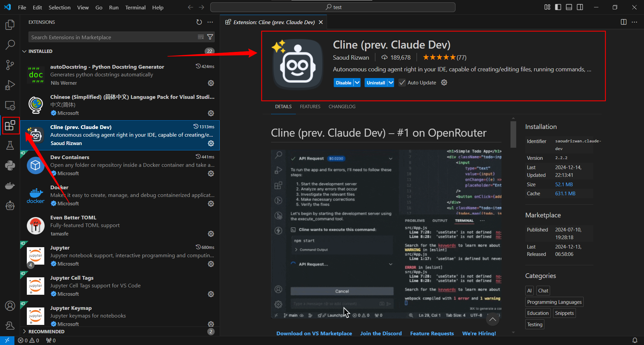Open the Docker whale view

[x=10, y=185]
